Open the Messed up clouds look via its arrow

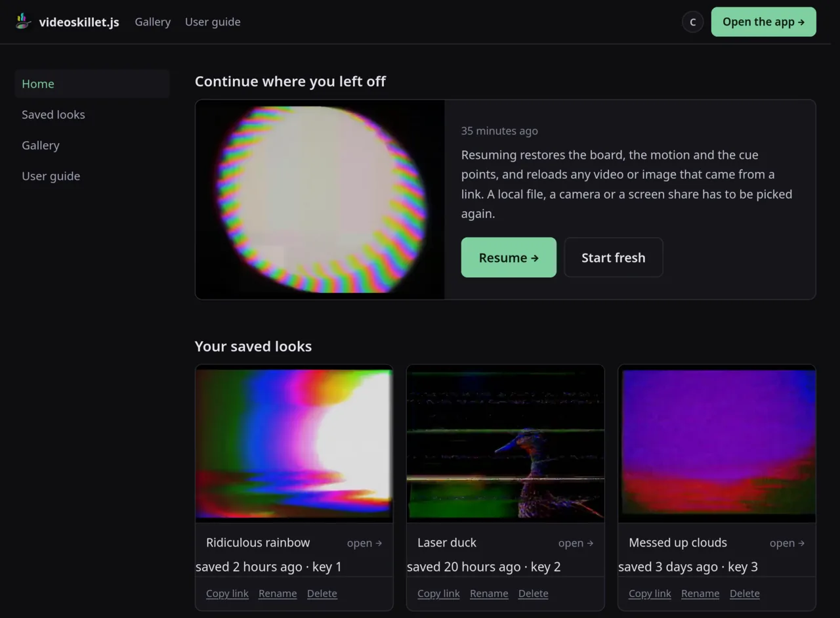click(787, 543)
